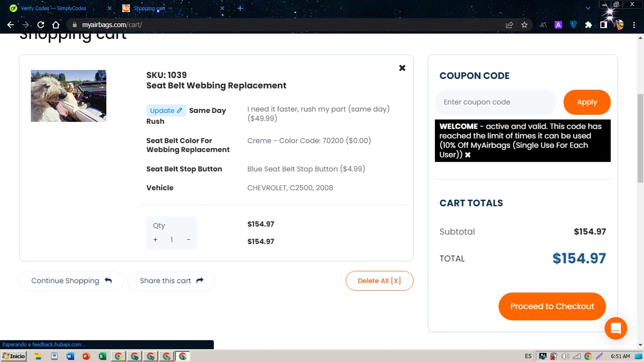
Task: Open the orange chat widget bubble
Action: [x=616, y=329]
